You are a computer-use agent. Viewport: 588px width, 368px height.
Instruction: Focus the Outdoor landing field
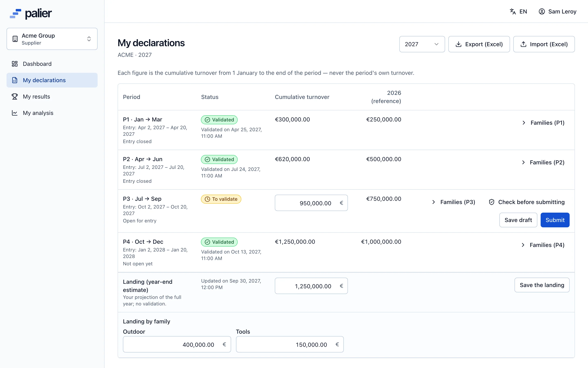point(177,344)
